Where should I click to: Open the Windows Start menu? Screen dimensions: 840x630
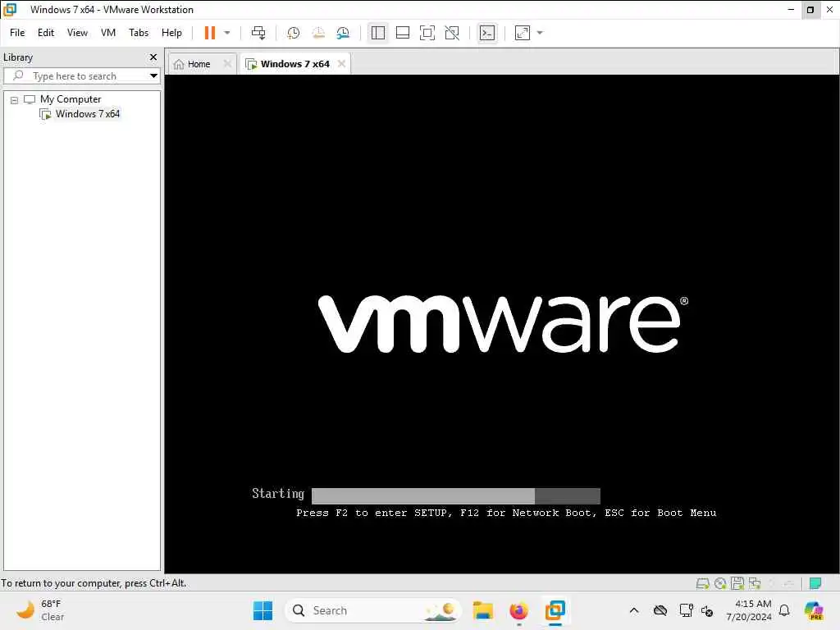[x=262, y=610]
